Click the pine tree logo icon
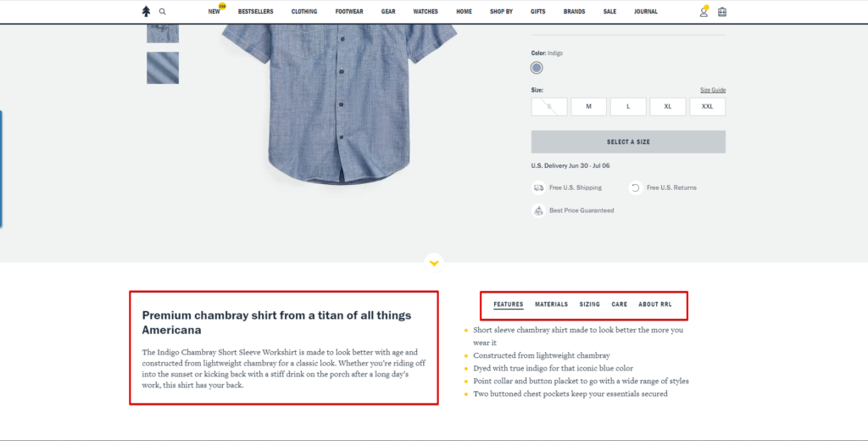Screen dimensions: 868x441 tap(146, 12)
